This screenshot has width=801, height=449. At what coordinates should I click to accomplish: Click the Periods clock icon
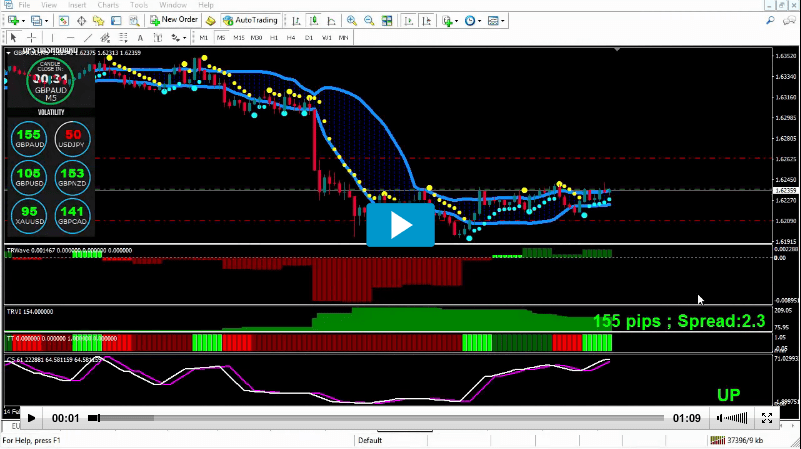(x=469, y=20)
